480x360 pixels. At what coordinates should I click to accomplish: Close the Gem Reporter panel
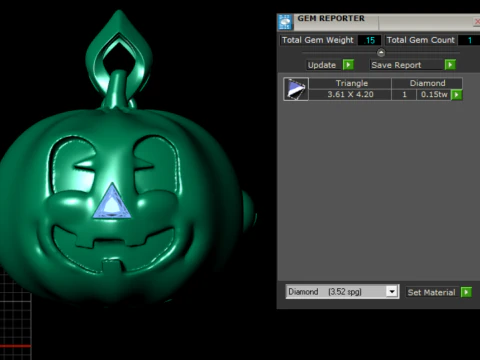(477, 22)
